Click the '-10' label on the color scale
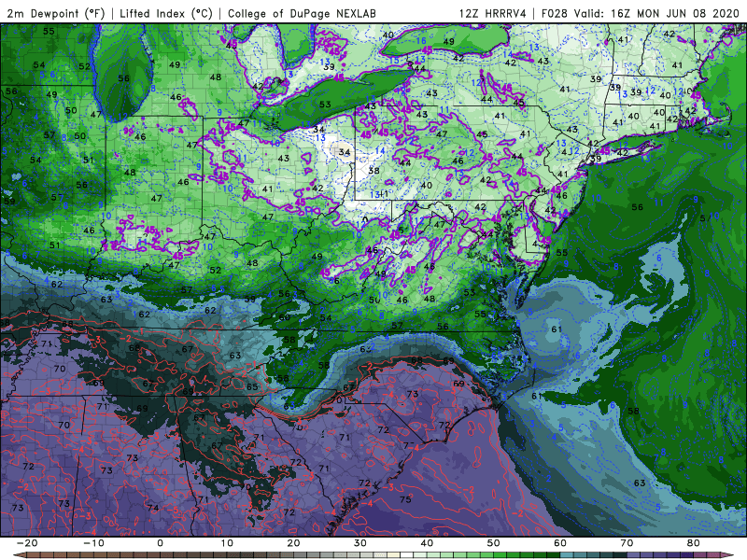This screenshot has height=560, width=747. (93, 543)
